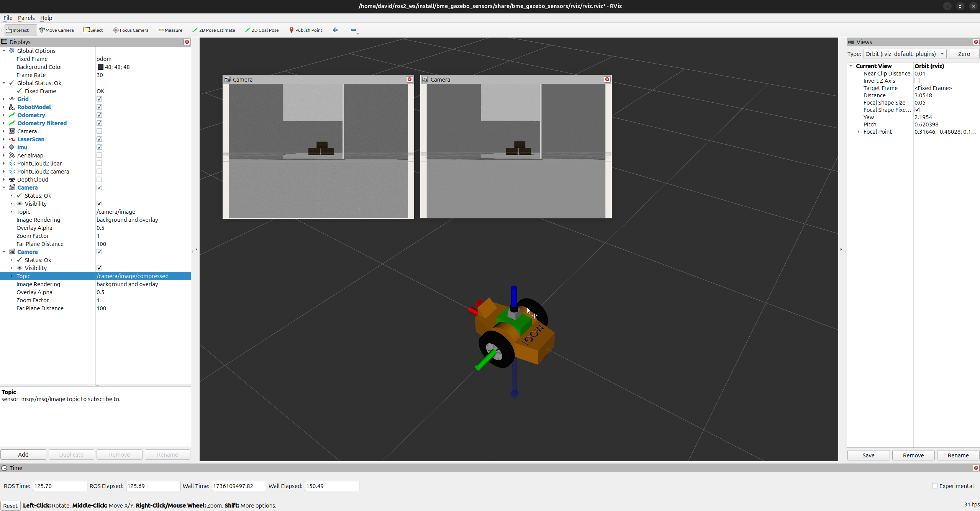
Task: Enable the AerialMap display checkbox
Action: point(99,155)
